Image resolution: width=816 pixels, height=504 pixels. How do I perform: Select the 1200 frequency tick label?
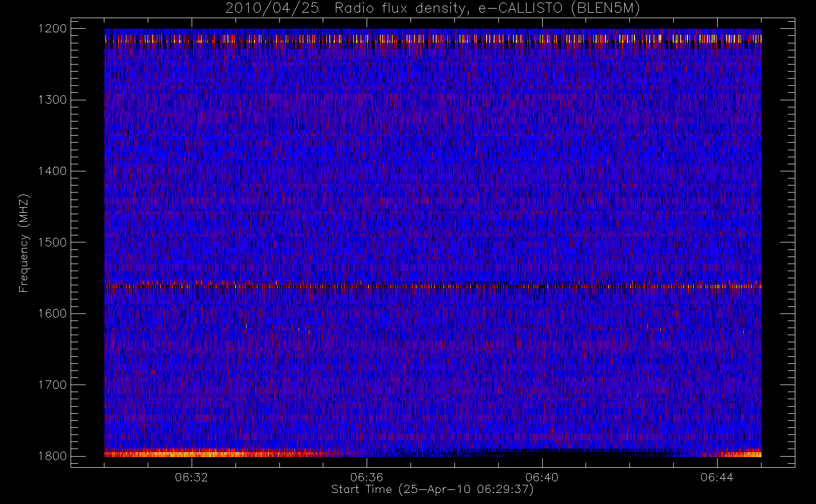(52, 29)
